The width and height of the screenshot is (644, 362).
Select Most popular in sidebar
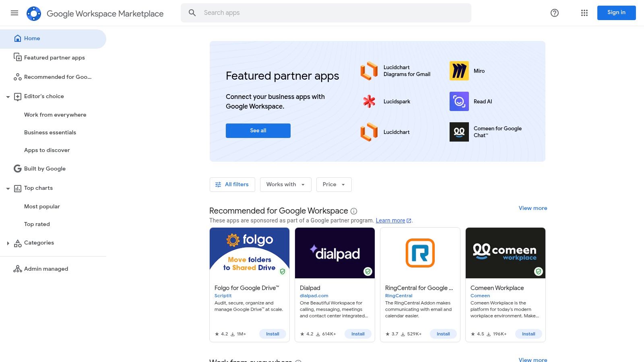coord(42,206)
